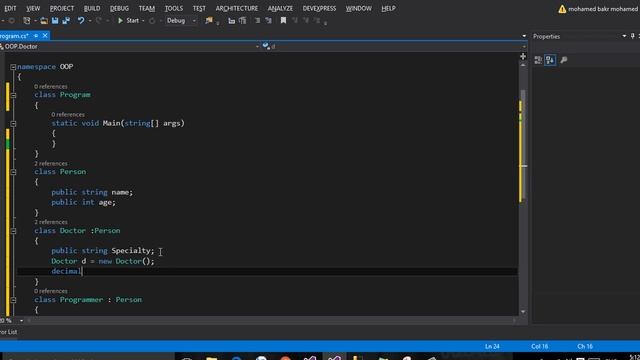This screenshot has height=360, width=640.
Task: Click the Save All toolbar icon
Action: (66, 20)
